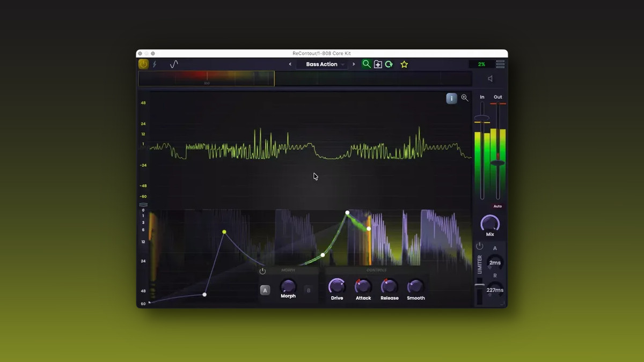This screenshot has height=362, width=644.
Task: Click the speaker listen icon
Action: point(490,79)
